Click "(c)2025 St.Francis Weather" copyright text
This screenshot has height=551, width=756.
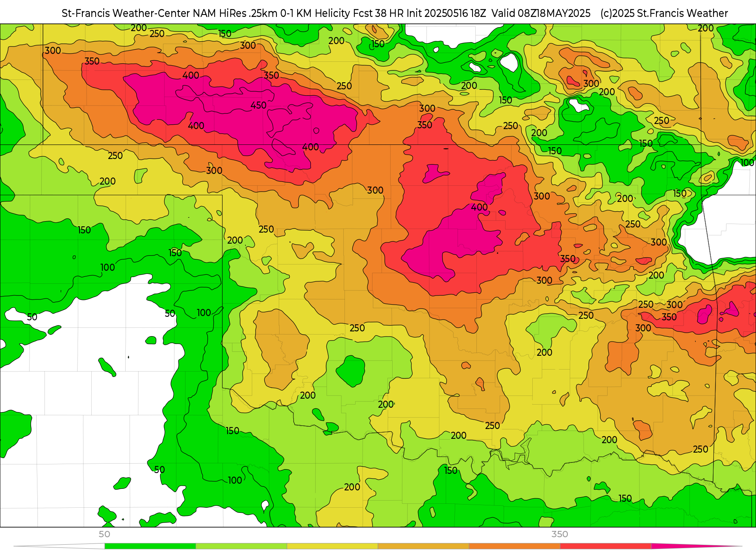click(x=664, y=13)
